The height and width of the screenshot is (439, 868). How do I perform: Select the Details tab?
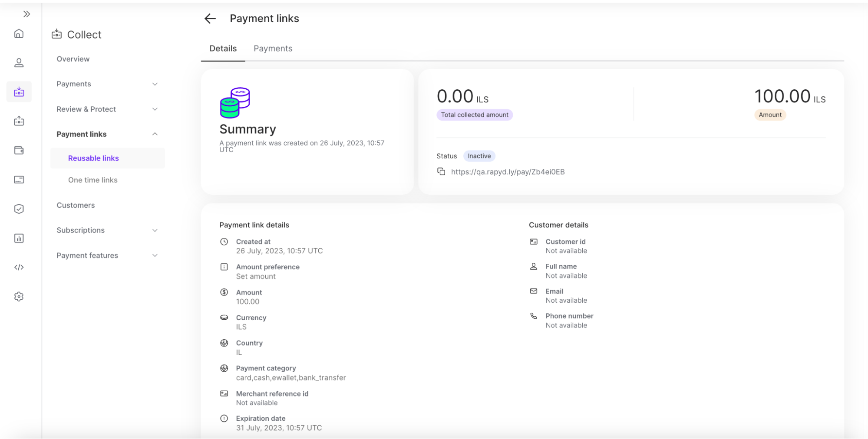pos(222,48)
